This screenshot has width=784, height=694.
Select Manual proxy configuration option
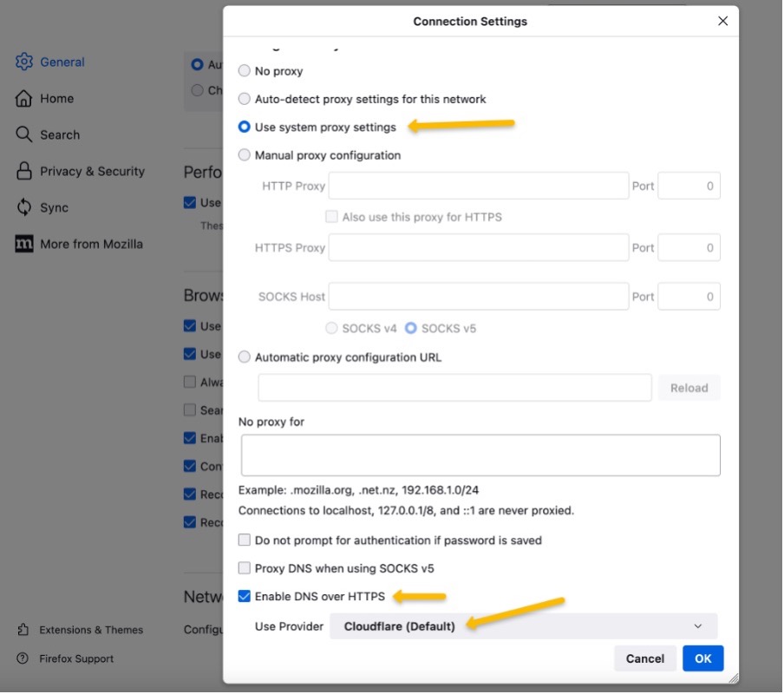245,155
